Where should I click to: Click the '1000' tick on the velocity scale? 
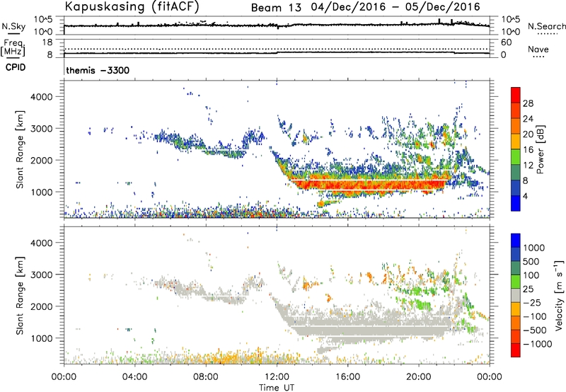pyautogui.click(x=533, y=248)
